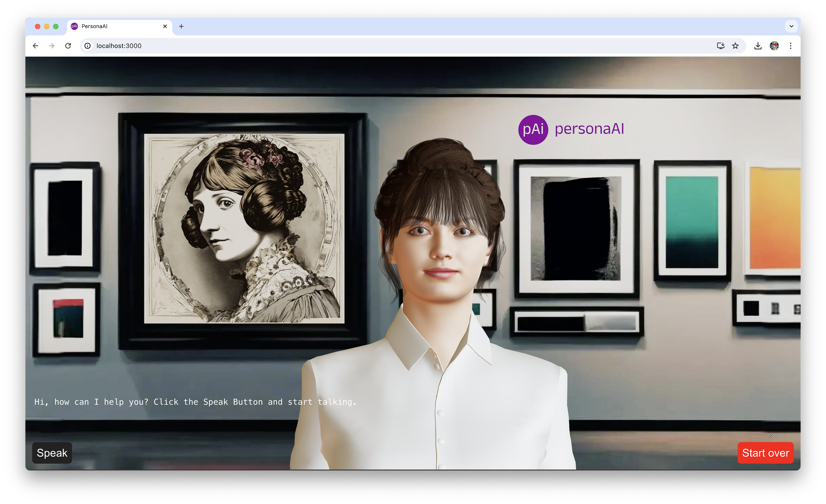Click the install app icon in address bar
This screenshot has height=504, width=826.
coord(720,46)
